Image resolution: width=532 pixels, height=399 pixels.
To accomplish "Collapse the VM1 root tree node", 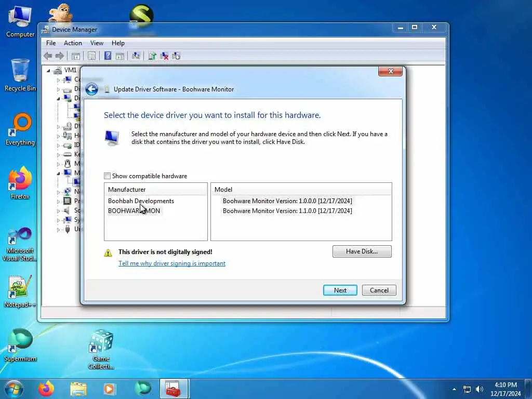I will click(x=48, y=71).
